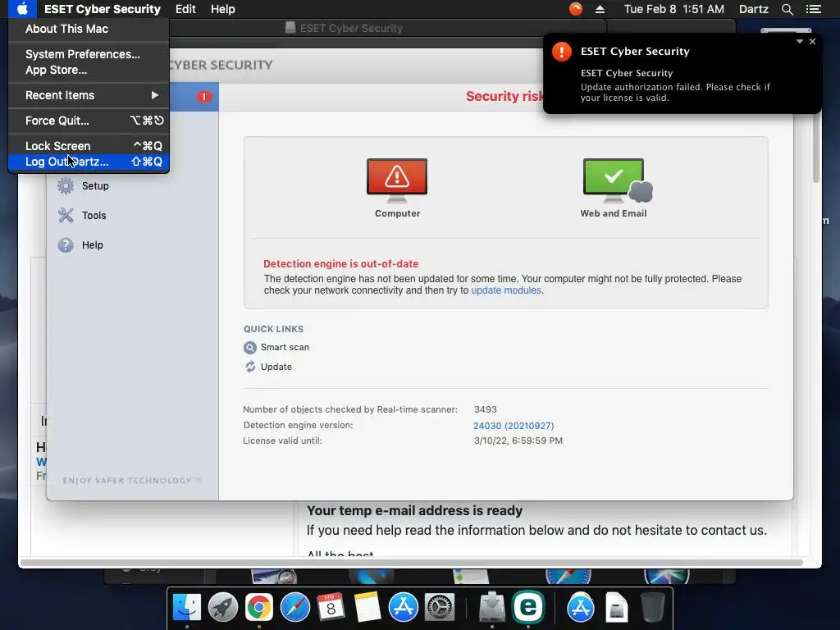Click the Update refresh arrows icon
This screenshot has width=840, height=630.
click(249, 367)
